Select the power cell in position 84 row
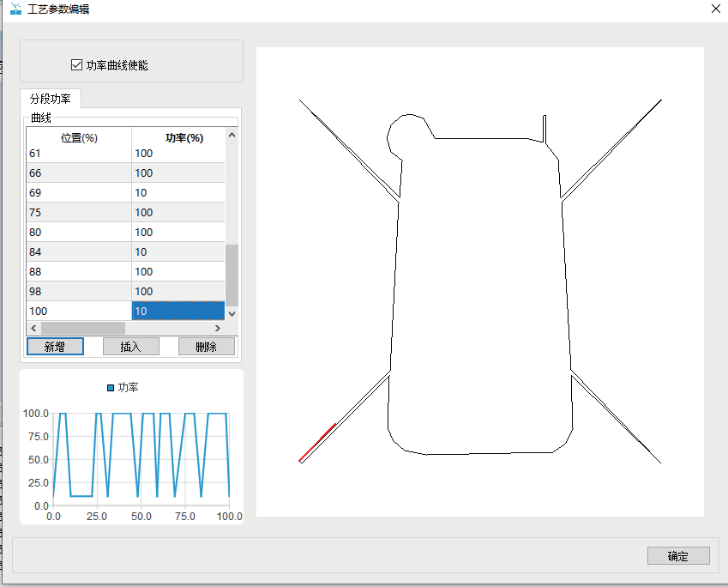The height and width of the screenshot is (587, 728). click(177, 251)
